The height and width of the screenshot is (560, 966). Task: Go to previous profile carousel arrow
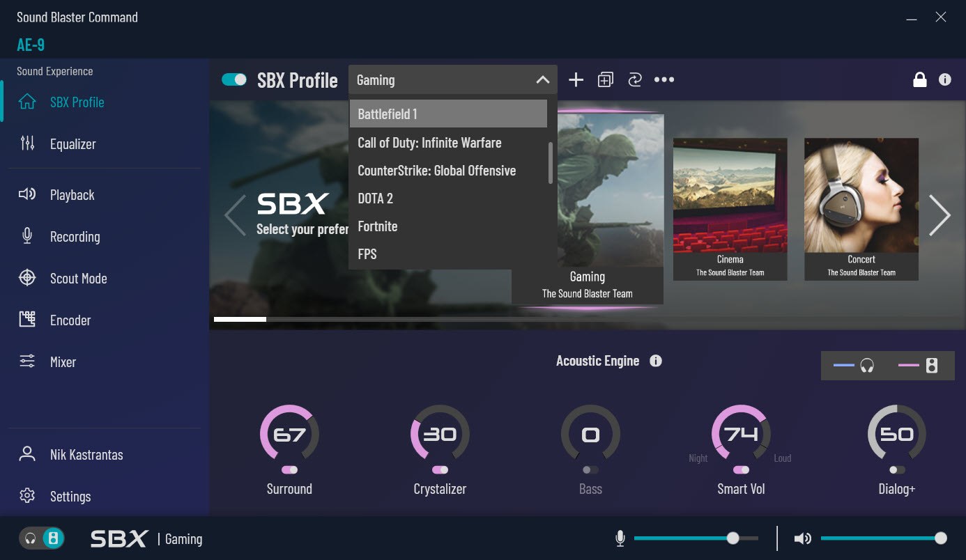(x=235, y=215)
